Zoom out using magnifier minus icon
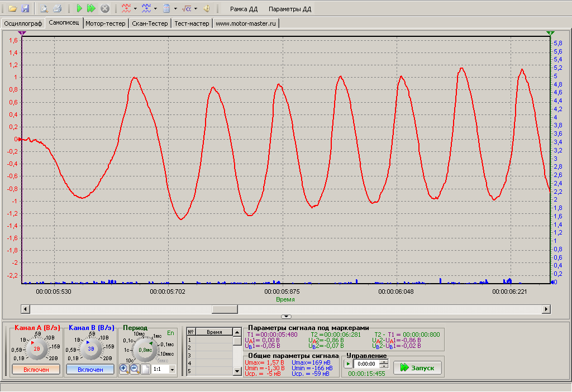This screenshot has height=392, width=572. 135,369
